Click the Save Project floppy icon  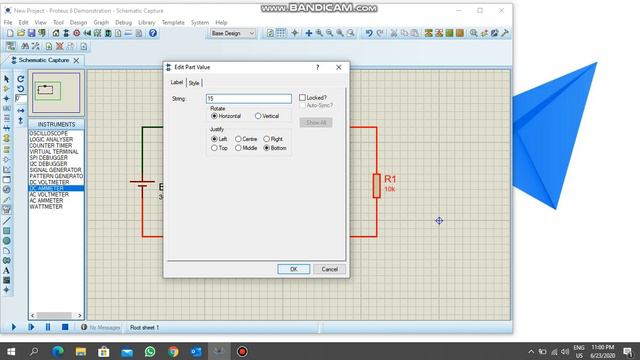[31, 33]
